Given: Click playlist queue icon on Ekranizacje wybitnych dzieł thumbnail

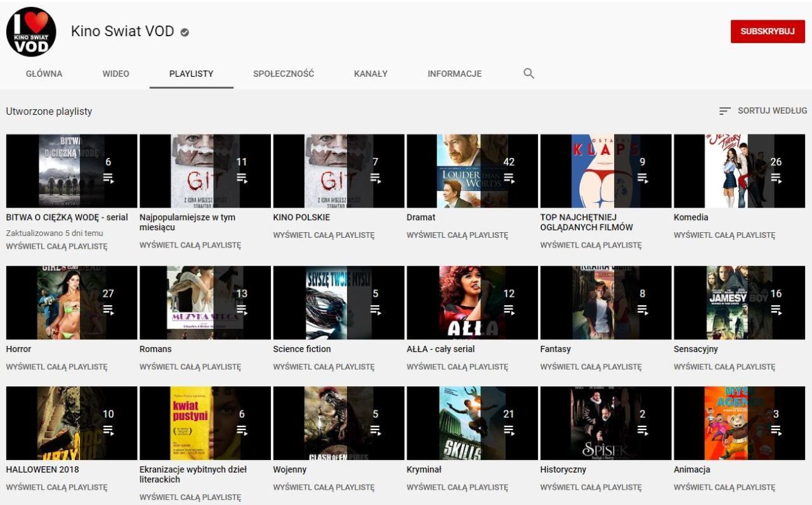Looking at the screenshot, I should [x=242, y=430].
